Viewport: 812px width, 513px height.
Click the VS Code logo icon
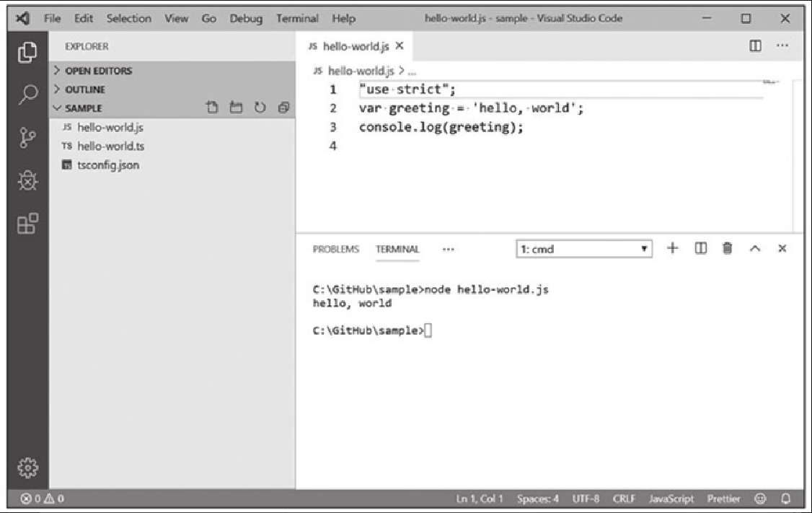click(x=23, y=19)
